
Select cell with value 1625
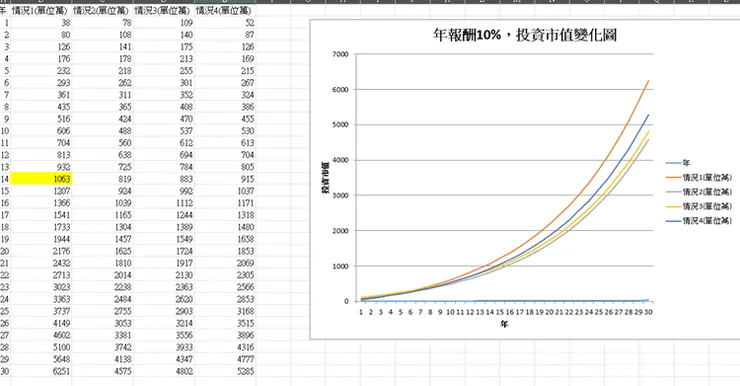click(x=102, y=251)
